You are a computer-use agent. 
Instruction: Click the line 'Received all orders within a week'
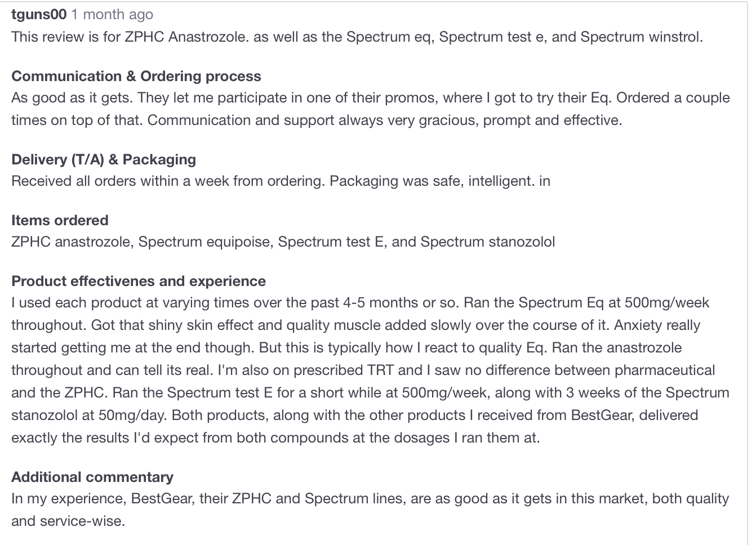(x=281, y=181)
